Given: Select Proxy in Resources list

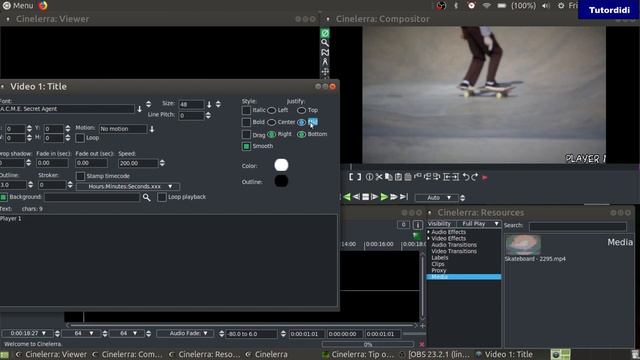Looking at the screenshot, I should (439, 270).
